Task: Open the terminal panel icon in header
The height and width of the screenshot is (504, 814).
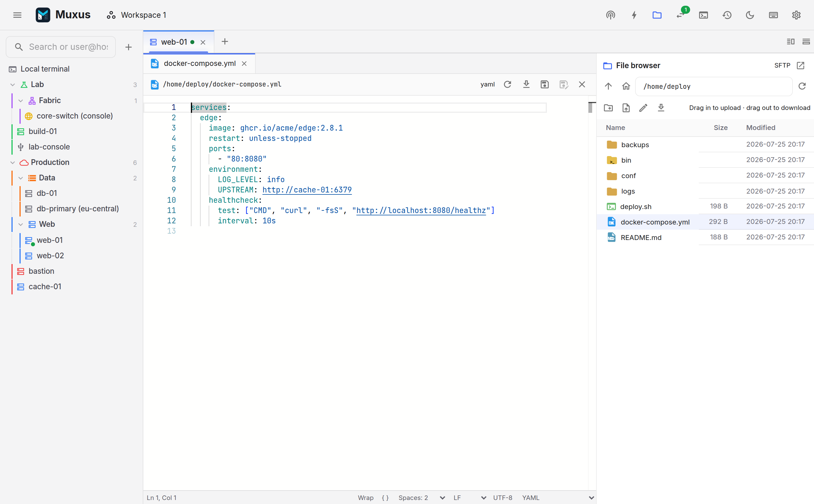Action: click(x=703, y=15)
